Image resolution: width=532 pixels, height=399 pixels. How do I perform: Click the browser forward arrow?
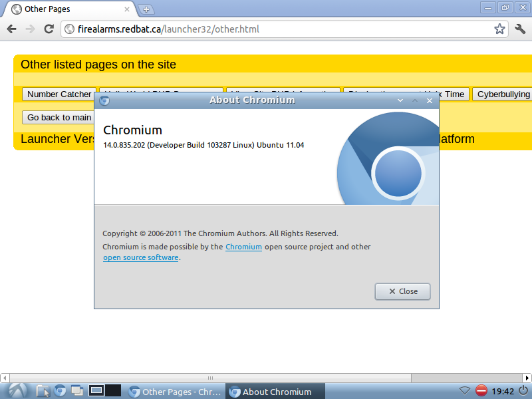tap(30, 29)
